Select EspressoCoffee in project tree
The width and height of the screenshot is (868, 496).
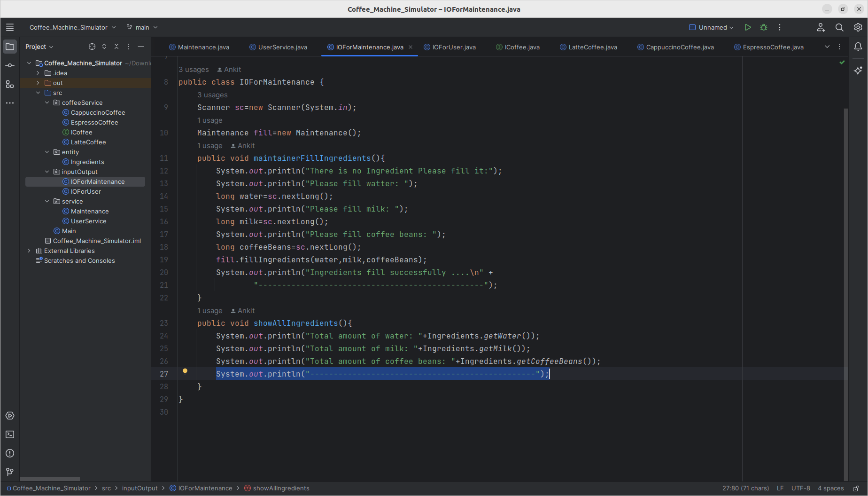(x=94, y=122)
